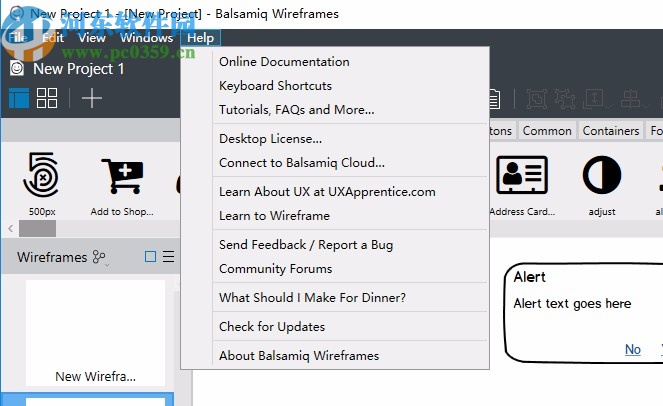Select Alert text goes here
This screenshot has width=663, height=406.
click(572, 304)
